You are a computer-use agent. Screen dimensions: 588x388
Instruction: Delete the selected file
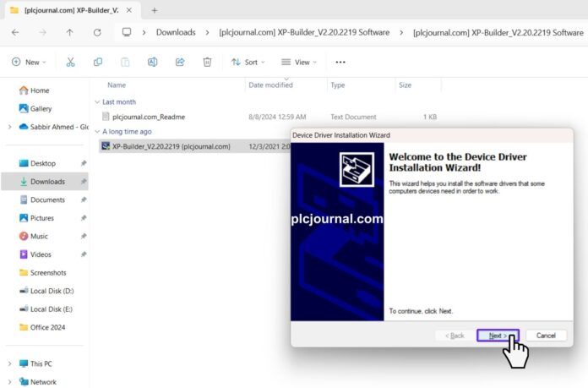[207, 63]
